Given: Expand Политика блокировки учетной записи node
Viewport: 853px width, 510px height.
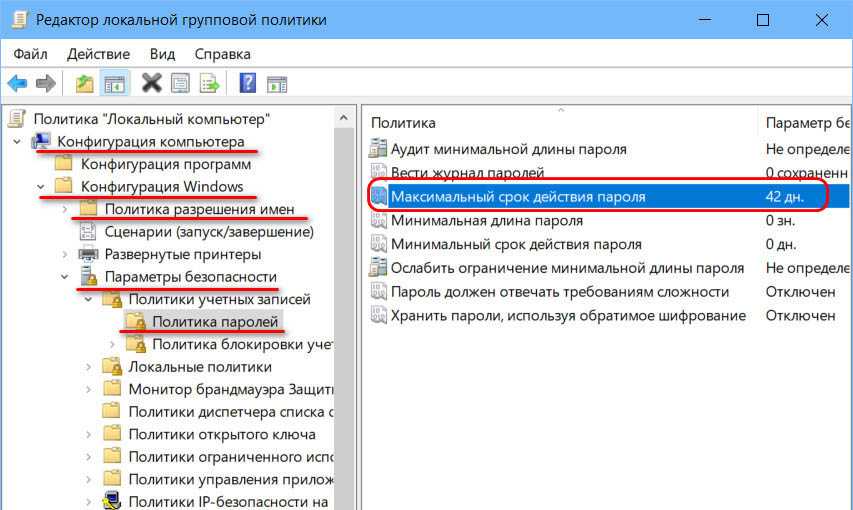Looking at the screenshot, I should [x=113, y=344].
